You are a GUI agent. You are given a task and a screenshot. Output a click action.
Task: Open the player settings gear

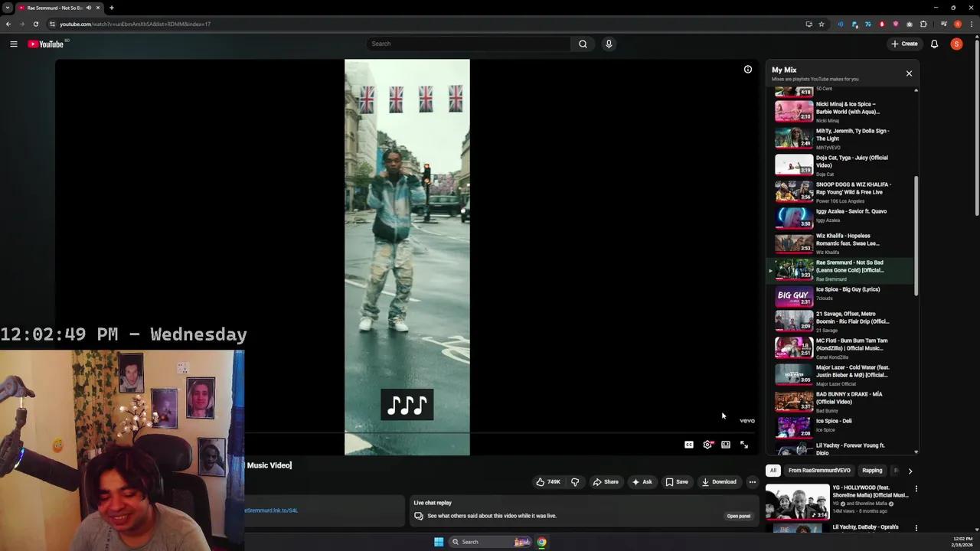(707, 445)
